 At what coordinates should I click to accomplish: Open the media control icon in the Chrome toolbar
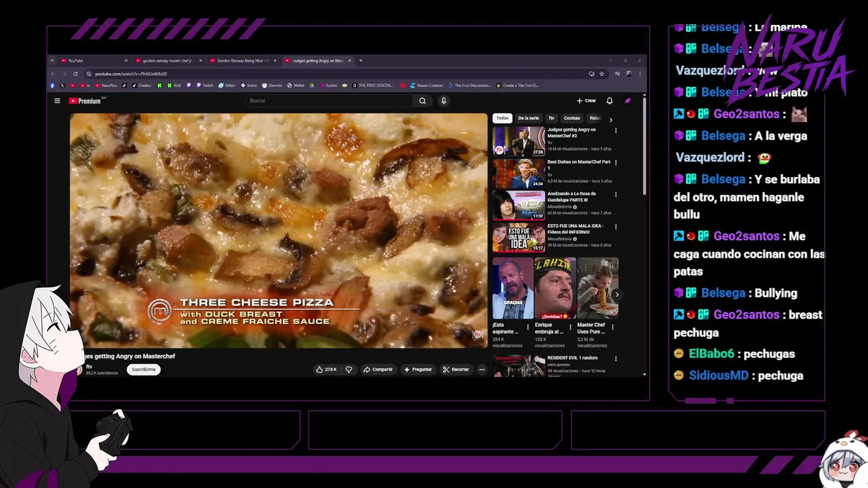[x=617, y=74]
